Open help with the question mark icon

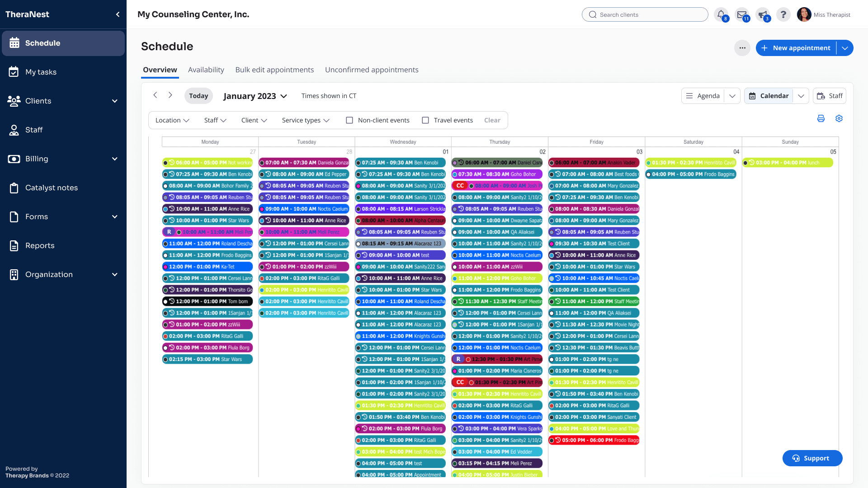pyautogui.click(x=783, y=14)
